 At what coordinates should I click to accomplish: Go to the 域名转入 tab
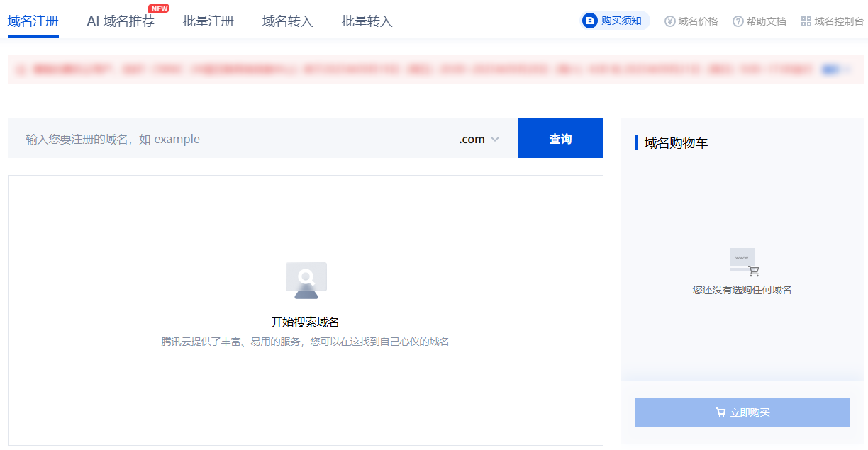(288, 21)
